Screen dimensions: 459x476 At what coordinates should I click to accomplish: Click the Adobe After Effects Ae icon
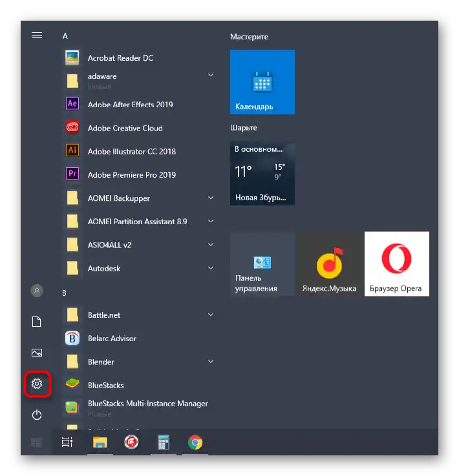click(72, 104)
